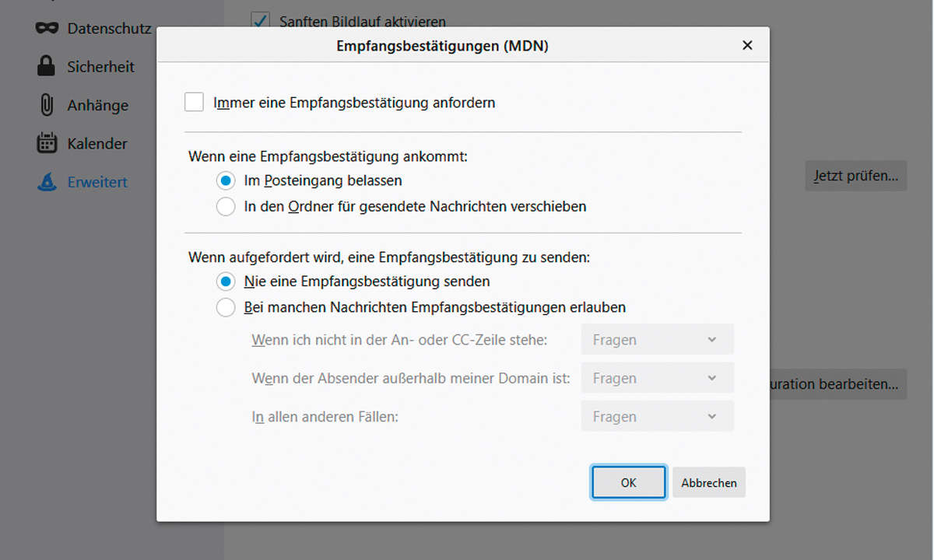Select Im Posteingang belassen radio option
The height and width of the screenshot is (560, 934).
[x=226, y=180]
